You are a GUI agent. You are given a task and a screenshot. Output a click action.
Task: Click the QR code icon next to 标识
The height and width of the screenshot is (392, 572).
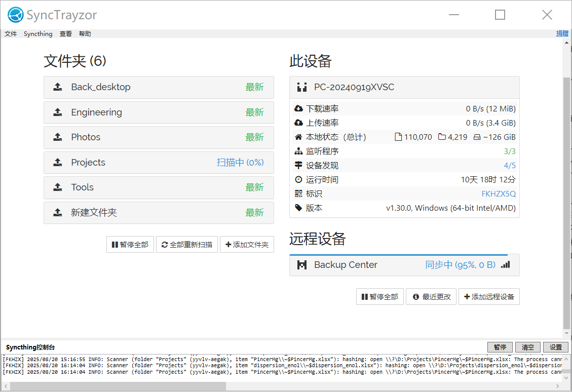tap(298, 194)
